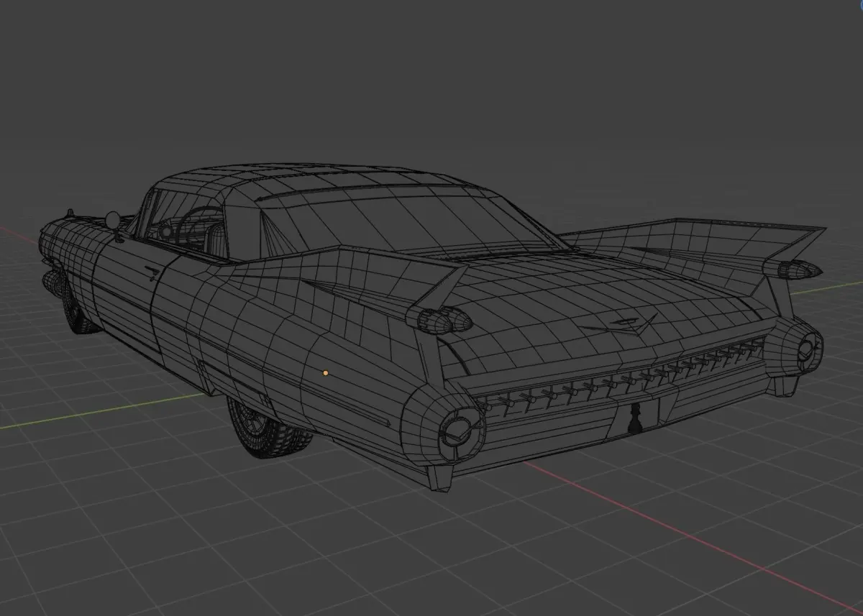This screenshot has height=616, width=863.
Task: Click the keyhole on the rear bumper
Action: tap(635, 418)
